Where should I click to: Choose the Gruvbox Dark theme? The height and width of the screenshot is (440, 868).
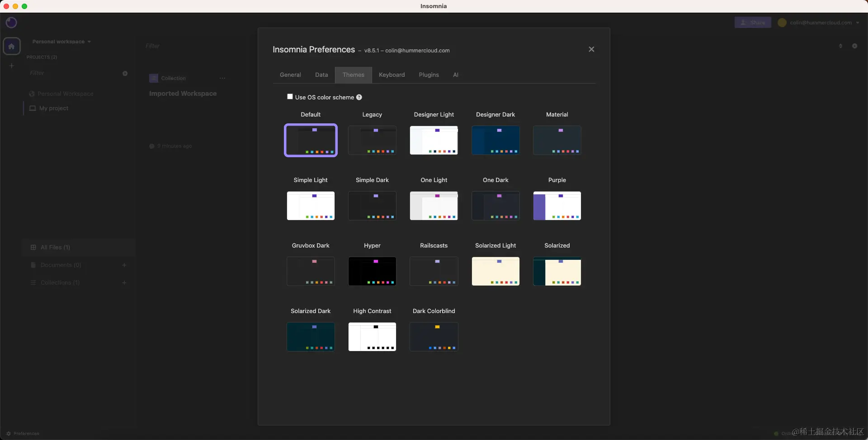click(311, 271)
